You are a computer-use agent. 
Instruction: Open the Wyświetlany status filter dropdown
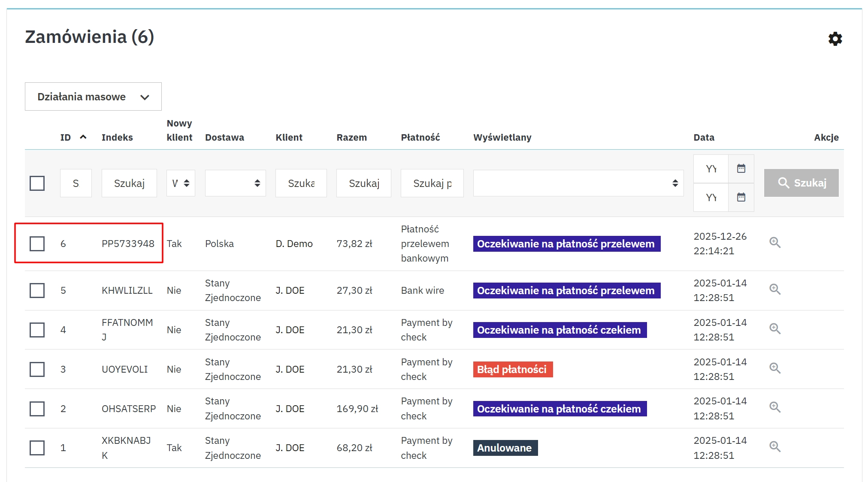(x=578, y=183)
